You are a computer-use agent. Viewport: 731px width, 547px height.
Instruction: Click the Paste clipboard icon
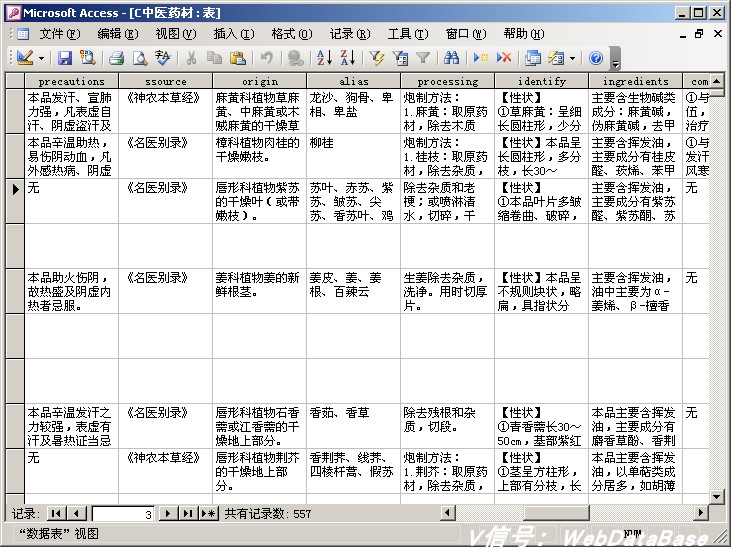238,58
